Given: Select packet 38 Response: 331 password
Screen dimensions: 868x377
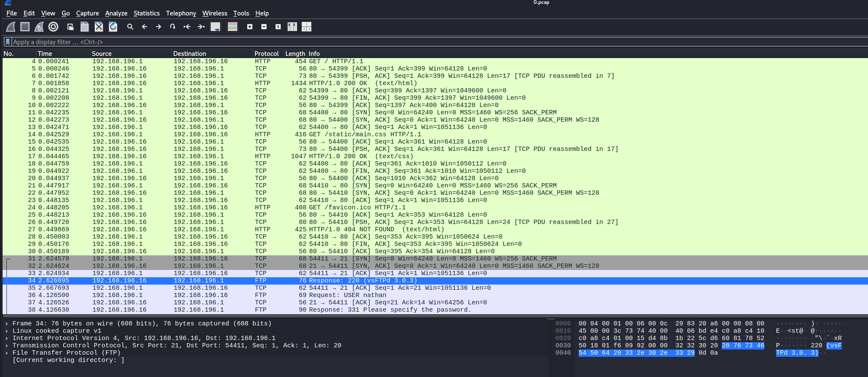Looking at the screenshot, I should (435, 310).
